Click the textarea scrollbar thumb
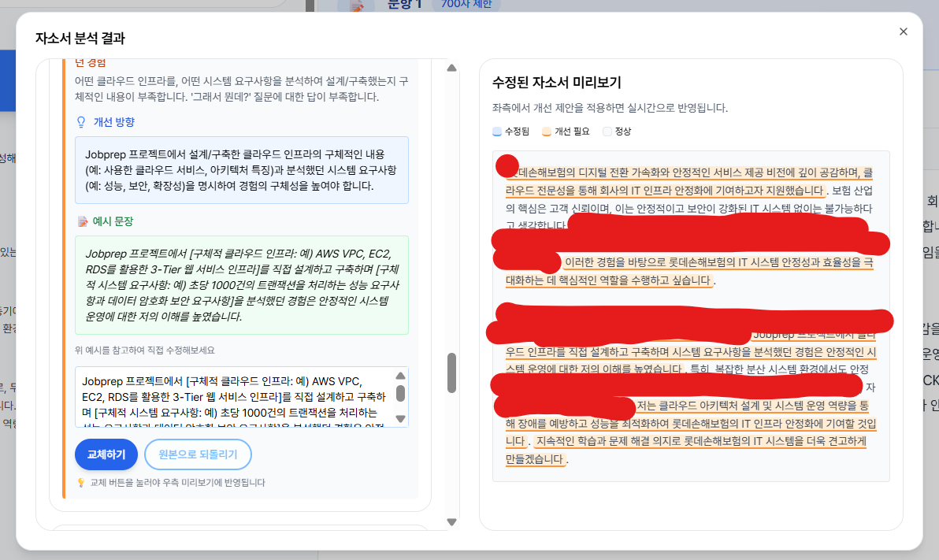Screen dimensions: 939x560 (401, 394)
